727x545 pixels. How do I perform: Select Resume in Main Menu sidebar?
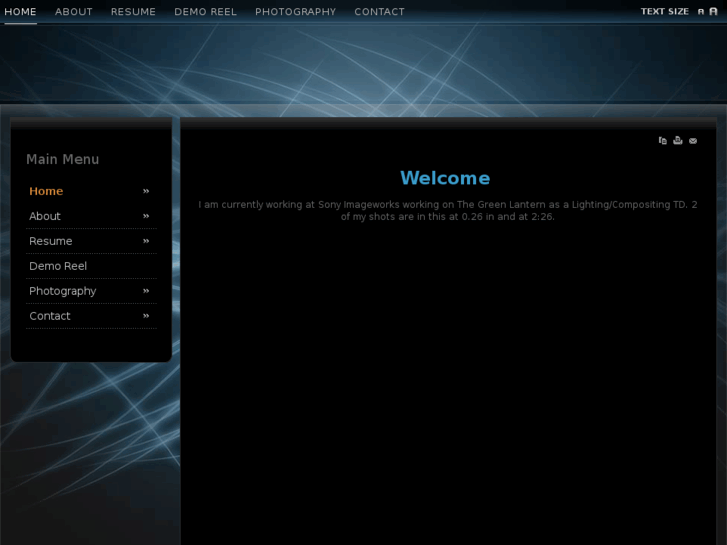tap(51, 241)
